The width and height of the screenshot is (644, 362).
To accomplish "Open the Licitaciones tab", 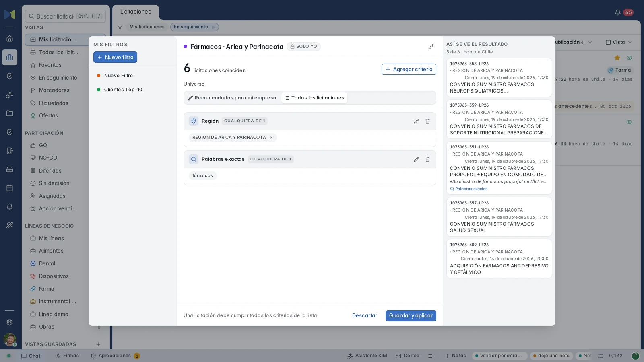I will point(136,12).
